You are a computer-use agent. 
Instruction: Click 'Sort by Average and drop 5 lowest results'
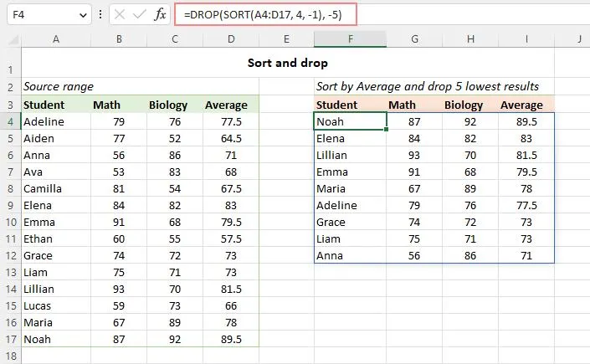click(428, 86)
